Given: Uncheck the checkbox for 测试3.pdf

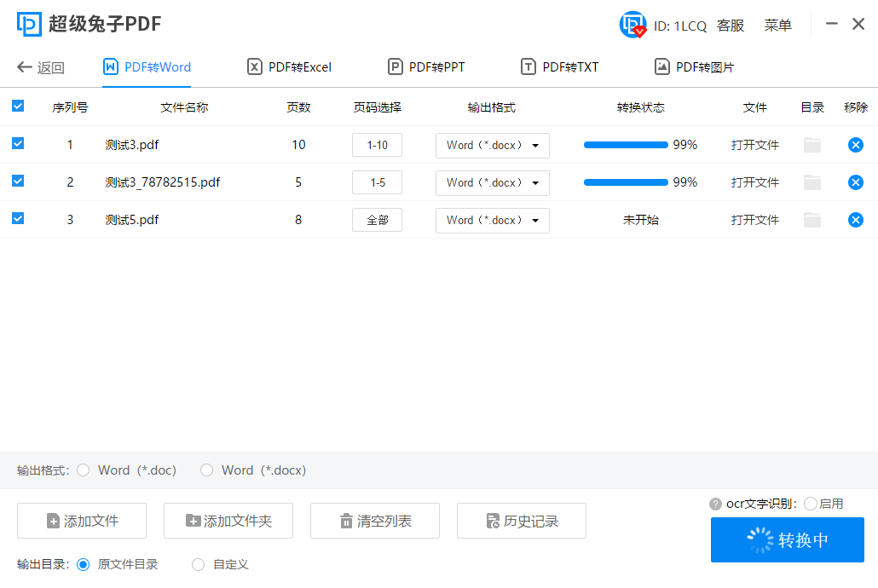Looking at the screenshot, I should coord(18,144).
